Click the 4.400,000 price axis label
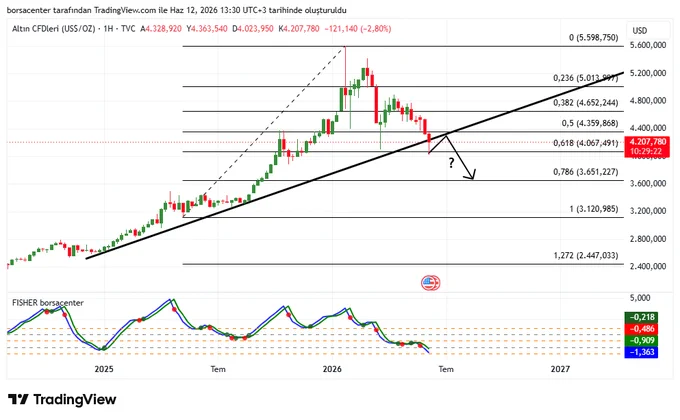680x420 pixels. pos(648,128)
